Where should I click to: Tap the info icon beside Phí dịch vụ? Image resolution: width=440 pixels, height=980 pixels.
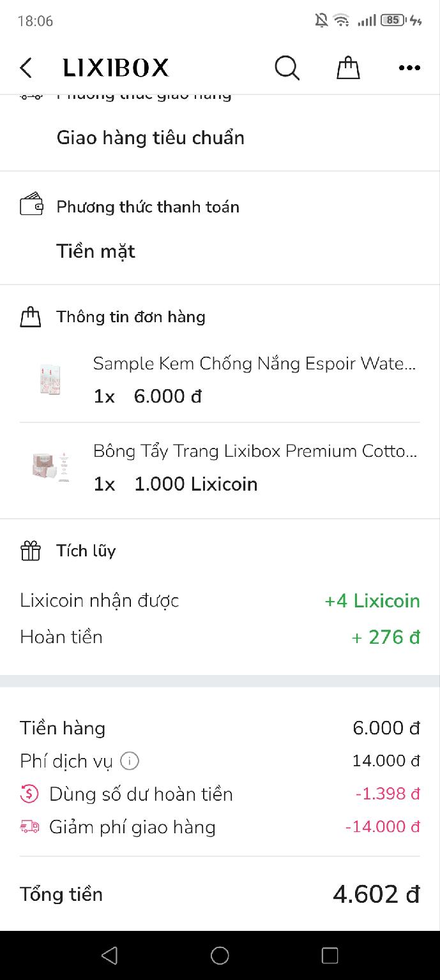pyautogui.click(x=130, y=761)
